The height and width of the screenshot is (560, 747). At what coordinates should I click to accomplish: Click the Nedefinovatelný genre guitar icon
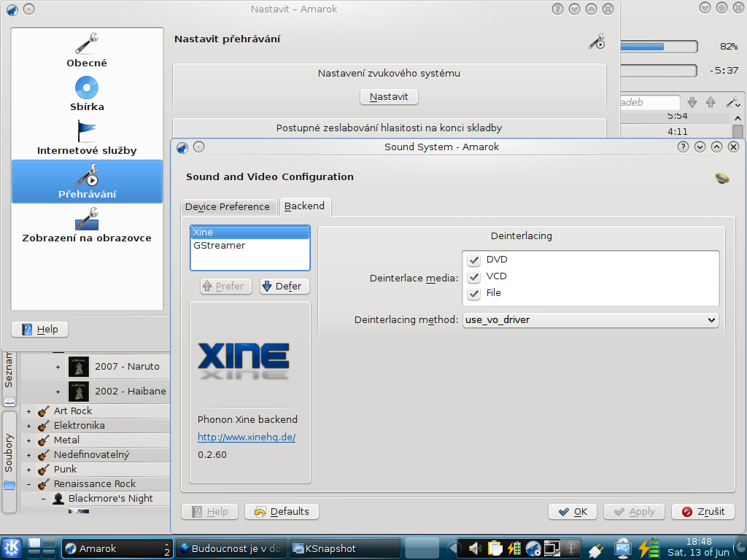[x=44, y=455]
